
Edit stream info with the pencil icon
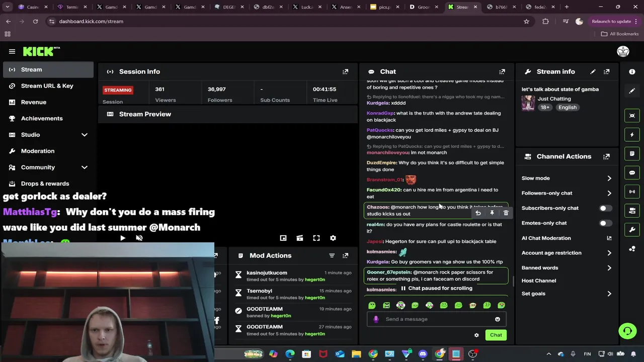click(593, 72)
